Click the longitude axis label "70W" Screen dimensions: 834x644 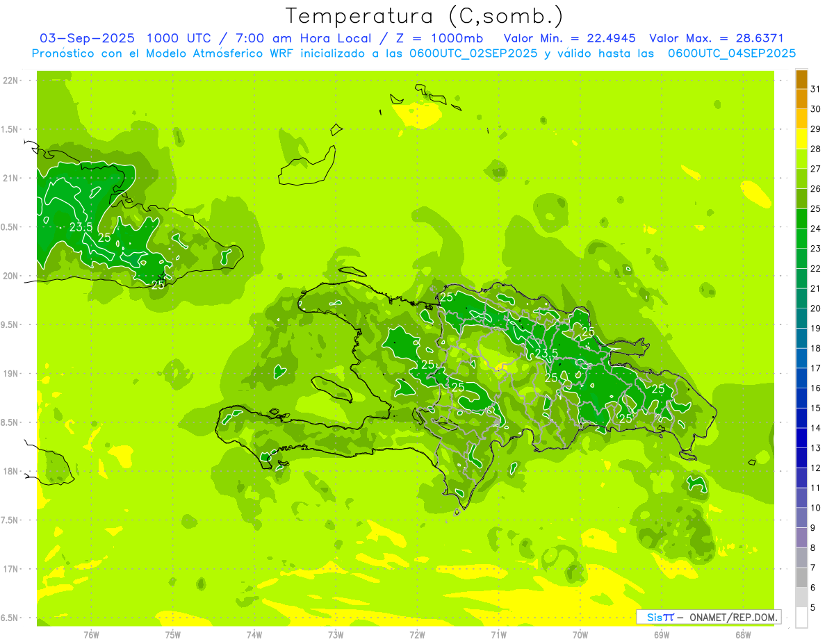pos(580,635)
